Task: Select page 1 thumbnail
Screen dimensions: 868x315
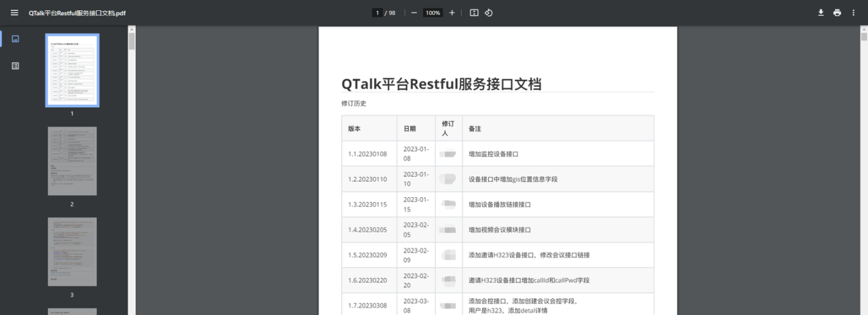Action: pos(72,70)
